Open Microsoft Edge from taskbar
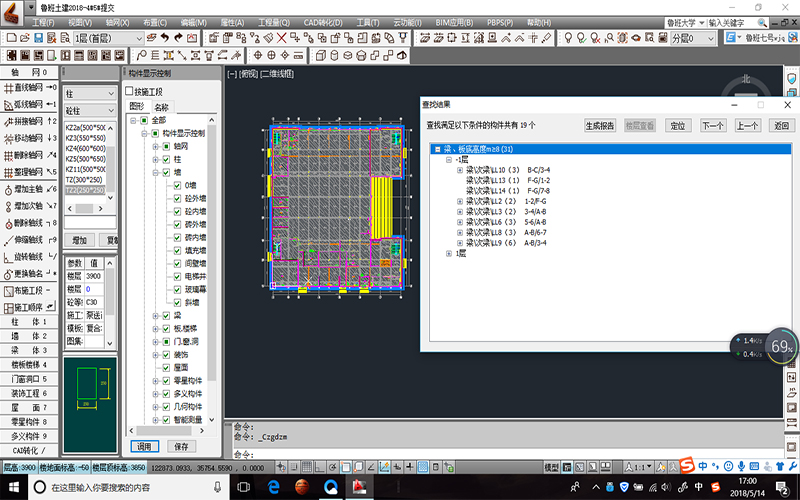Screen dimensions: 800x500 tap(273, 487)
